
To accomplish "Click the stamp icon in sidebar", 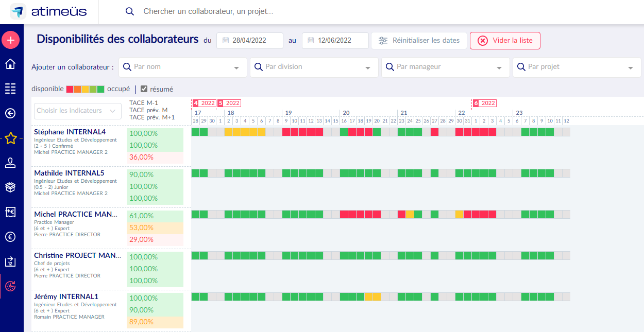I will click(x=10, y=163).
